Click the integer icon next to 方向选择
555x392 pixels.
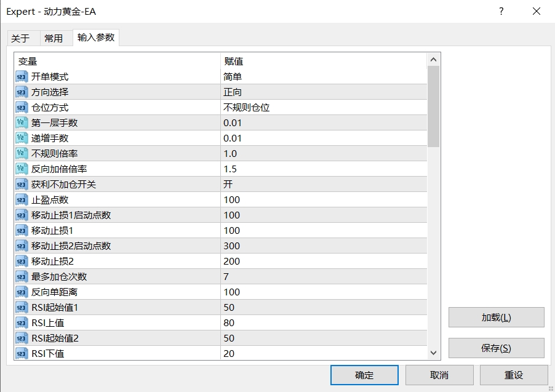(x=22, y=92)
